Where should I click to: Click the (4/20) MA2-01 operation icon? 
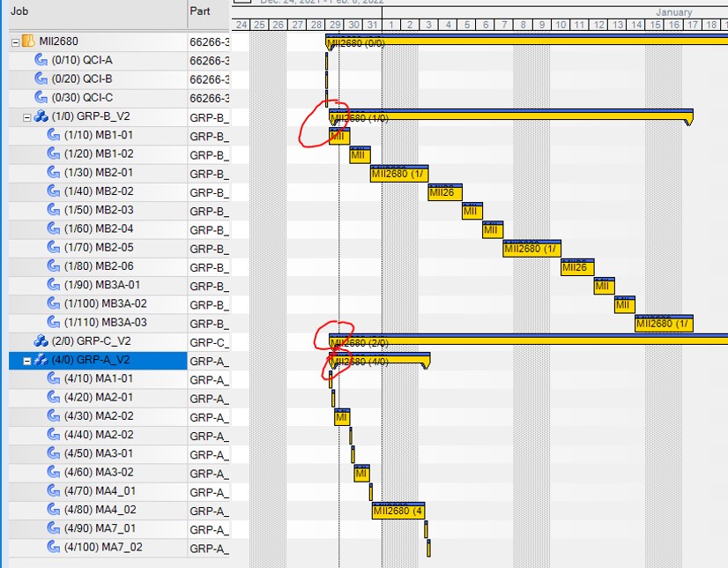(54, 397)
